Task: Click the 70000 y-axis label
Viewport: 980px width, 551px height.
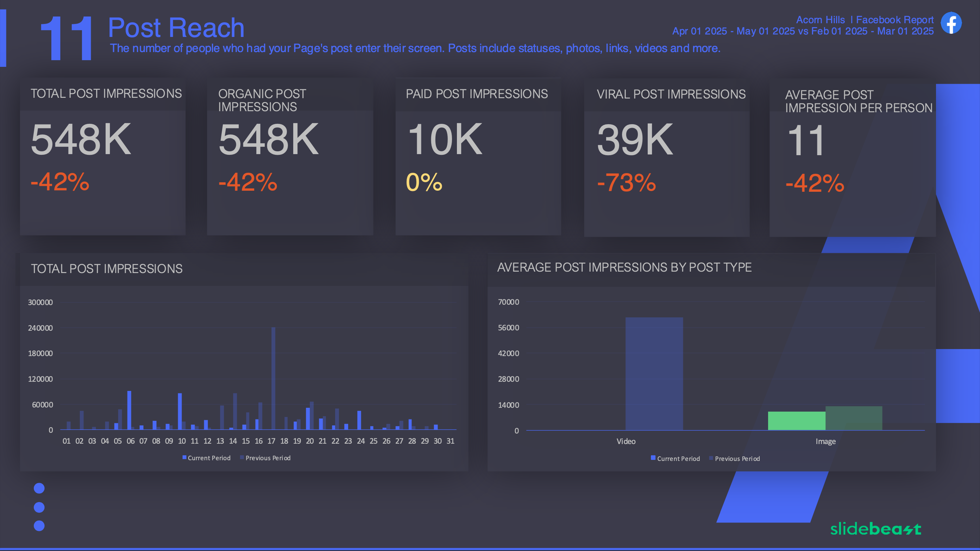Action: [x=509, y=302]
